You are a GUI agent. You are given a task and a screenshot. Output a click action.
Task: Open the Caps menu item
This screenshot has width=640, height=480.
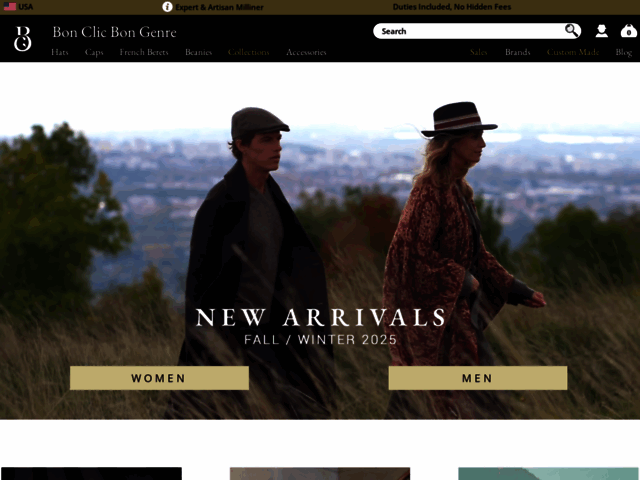click(x=94, y=52)
